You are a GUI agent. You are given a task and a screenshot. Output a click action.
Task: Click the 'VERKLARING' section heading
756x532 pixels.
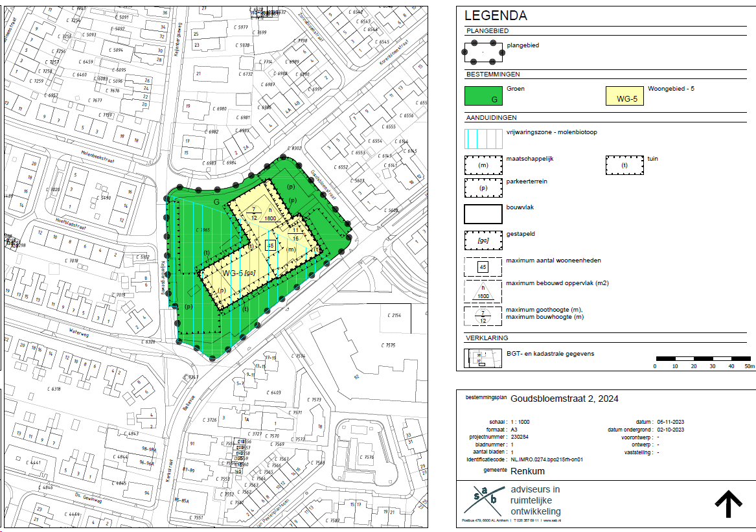click(x=487, y=338)
